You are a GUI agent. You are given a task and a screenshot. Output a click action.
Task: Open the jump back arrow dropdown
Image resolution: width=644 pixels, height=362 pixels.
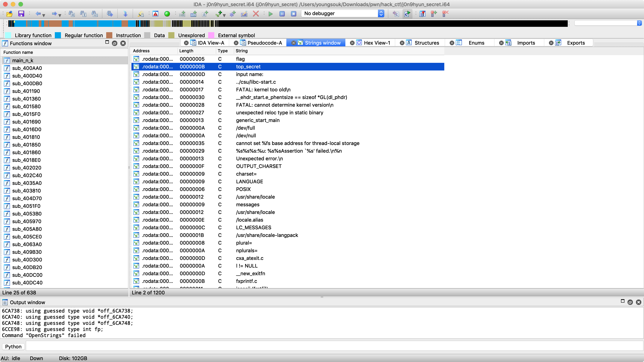click(x=44, y=15)
